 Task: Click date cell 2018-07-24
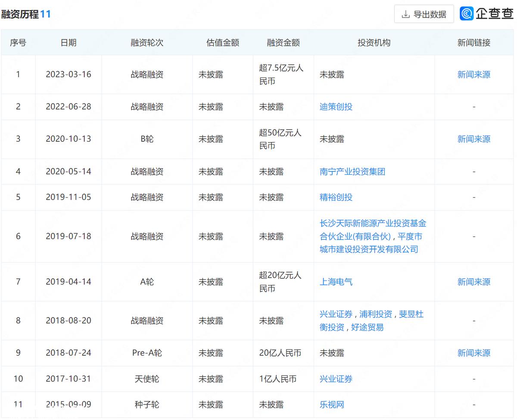click(x=69, y=353)
